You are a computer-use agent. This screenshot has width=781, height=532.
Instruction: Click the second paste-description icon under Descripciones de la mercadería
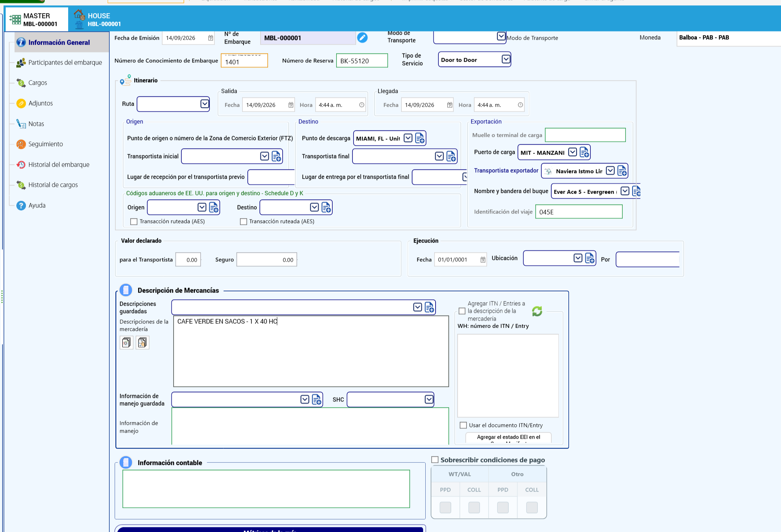pyautogui.click(x=142, y=343)
